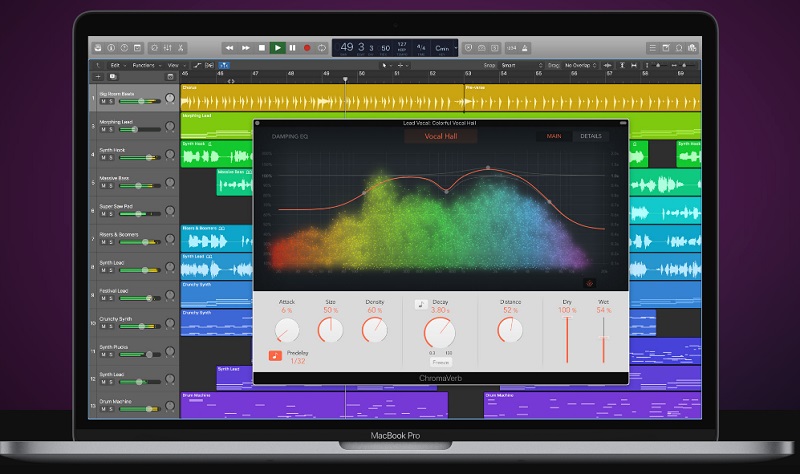Solo the Morphing Lead track

[109, 129]
